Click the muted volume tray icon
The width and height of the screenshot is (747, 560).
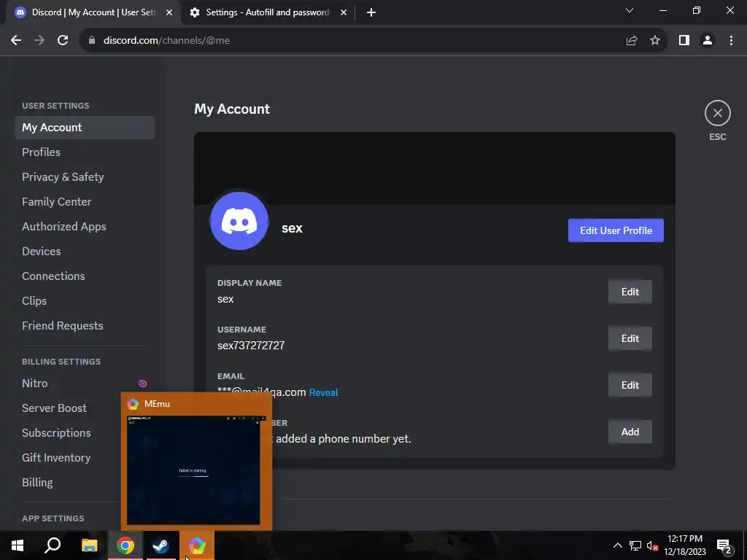pyautogui.click(x=652, y=545)
